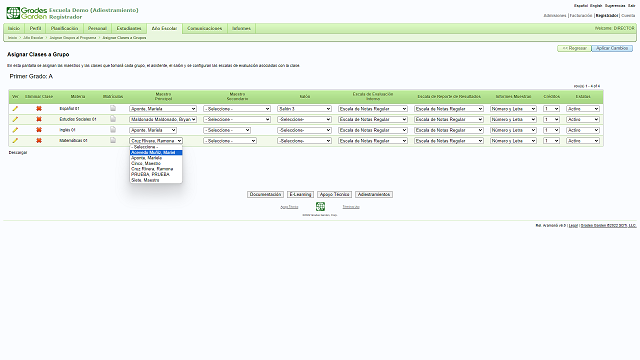Delete the Inglés 01 class red X
The width and height of the screenshot is (640, 360).
click(39, 130)
